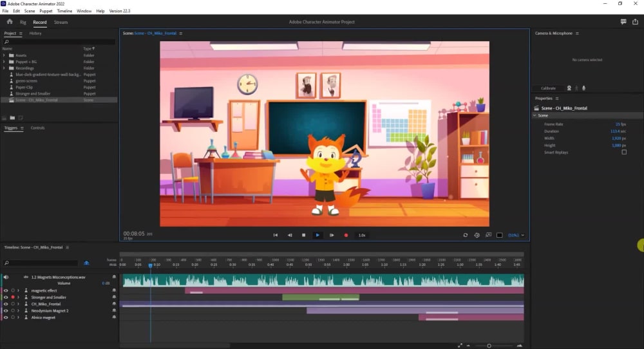The image size is (644, 349).
Task: Switch to the Rig workspace
Action: coord(23,22)
